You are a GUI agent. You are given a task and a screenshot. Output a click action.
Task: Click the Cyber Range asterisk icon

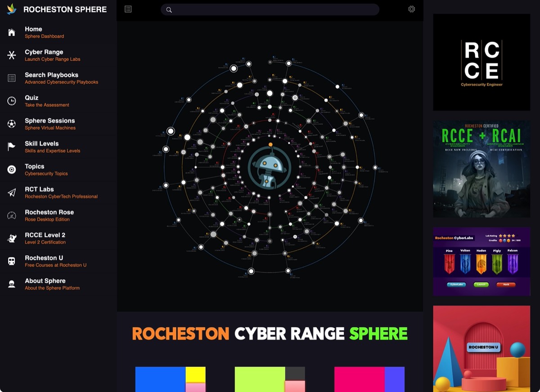[x=12, y=55]
